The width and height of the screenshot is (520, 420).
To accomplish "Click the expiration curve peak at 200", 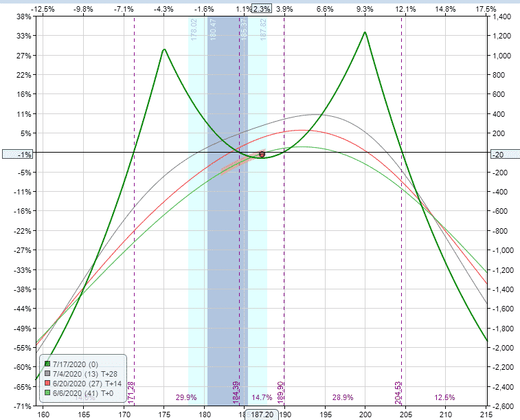I will [x=365, y=32].
